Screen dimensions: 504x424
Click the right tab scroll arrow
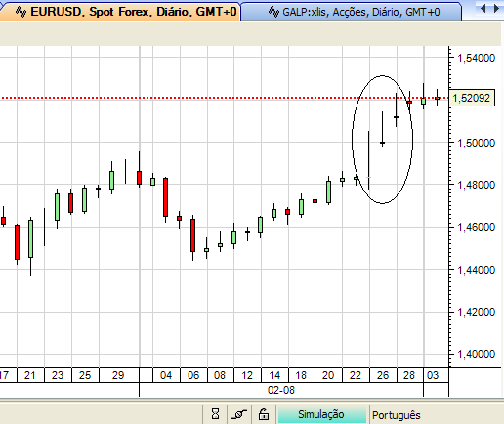[x=496, y=8]
